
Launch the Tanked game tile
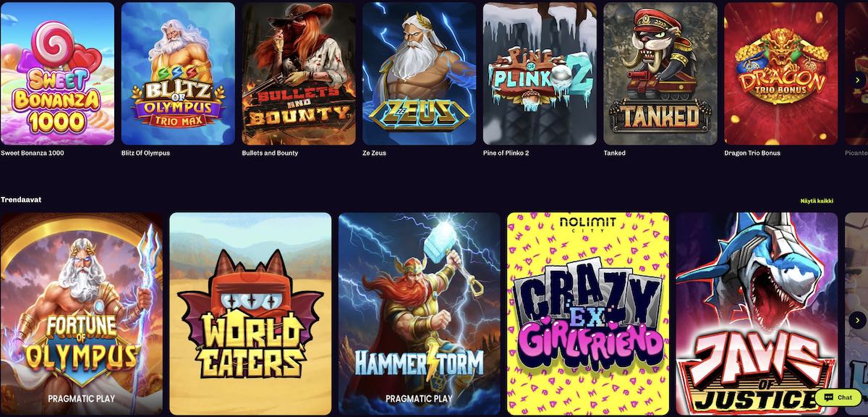tap(660, 74)
